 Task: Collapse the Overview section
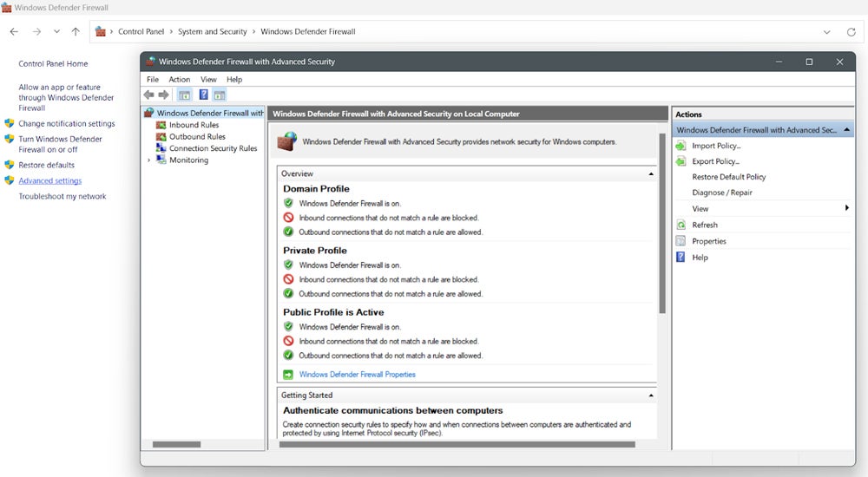pyautogui.click(x=652, y=174)
